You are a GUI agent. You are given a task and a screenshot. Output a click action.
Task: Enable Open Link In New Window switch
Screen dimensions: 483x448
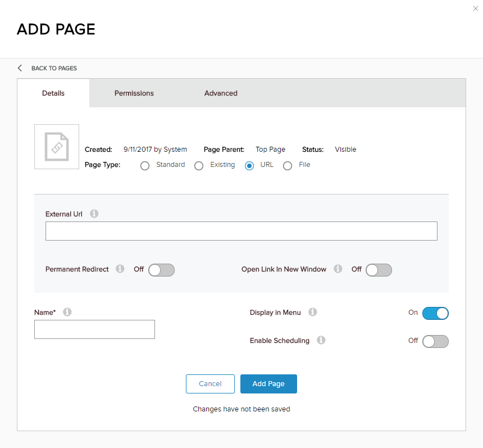[x=379, y=270]
